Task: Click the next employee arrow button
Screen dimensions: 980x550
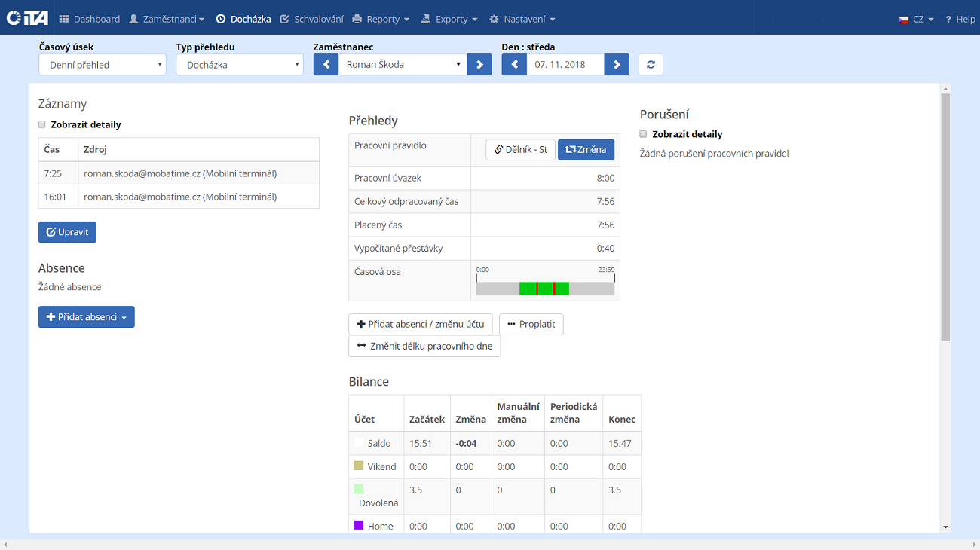Action: coord(479,65)
